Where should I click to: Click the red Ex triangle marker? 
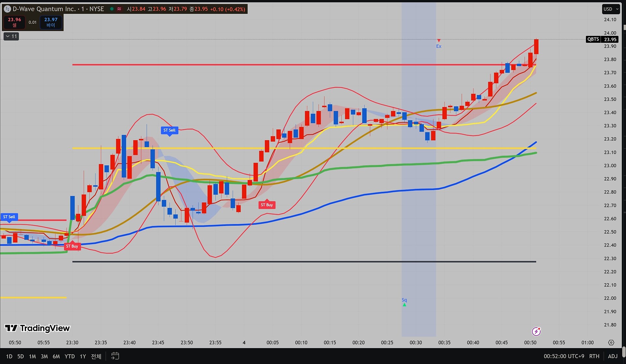tap(439, 41)
